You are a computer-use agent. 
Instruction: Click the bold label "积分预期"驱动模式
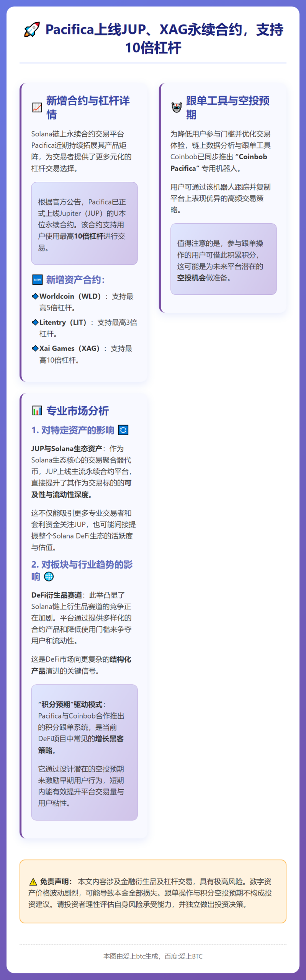click(70, 704)
